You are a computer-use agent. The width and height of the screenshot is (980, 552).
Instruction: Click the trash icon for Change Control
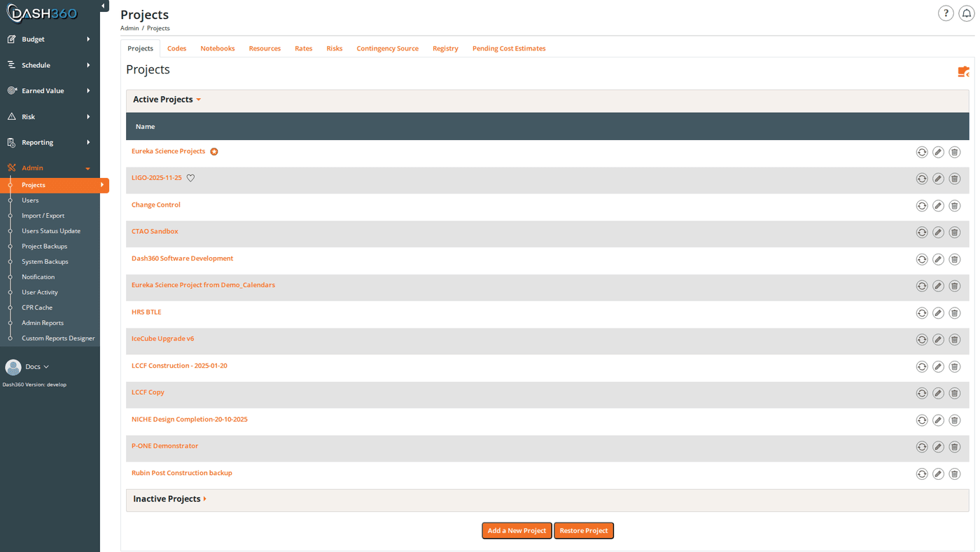click(954, 206)
